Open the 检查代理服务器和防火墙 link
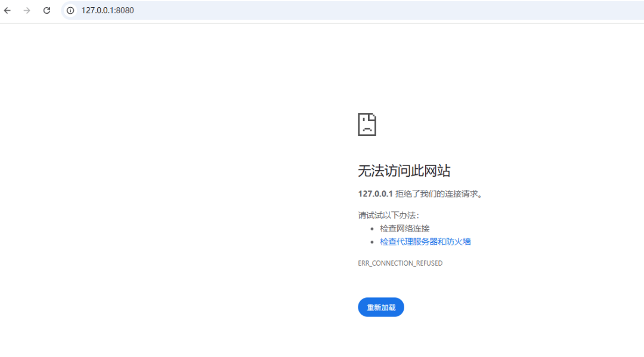 point(425,242)
